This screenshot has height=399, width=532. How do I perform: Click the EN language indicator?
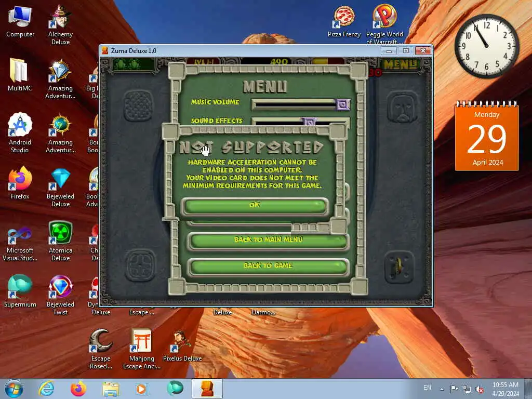click(x=428, y=388)
